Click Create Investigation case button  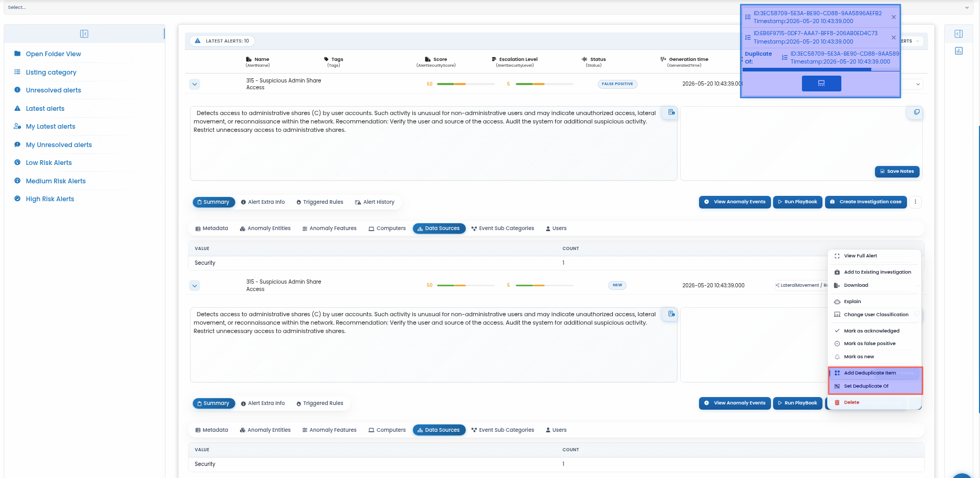coord(866,202)
